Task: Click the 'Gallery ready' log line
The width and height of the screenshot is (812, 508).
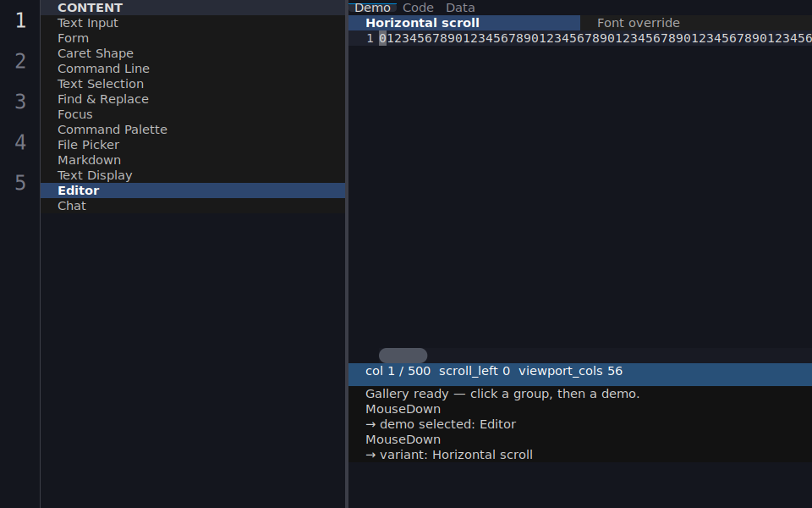Action: pos(502,394)
